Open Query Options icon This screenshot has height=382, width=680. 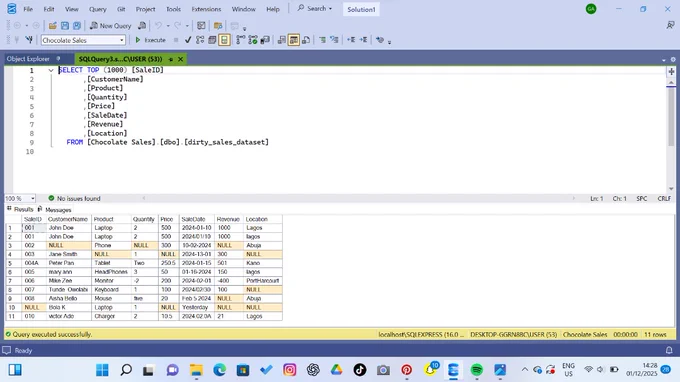(x=212, y=40)
